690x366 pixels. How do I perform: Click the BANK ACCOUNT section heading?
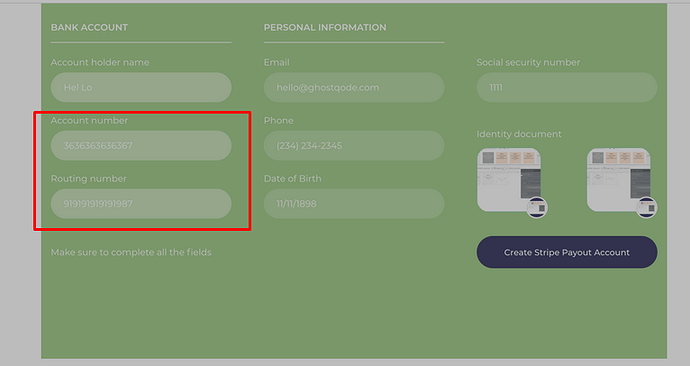[x=89, y=27]
